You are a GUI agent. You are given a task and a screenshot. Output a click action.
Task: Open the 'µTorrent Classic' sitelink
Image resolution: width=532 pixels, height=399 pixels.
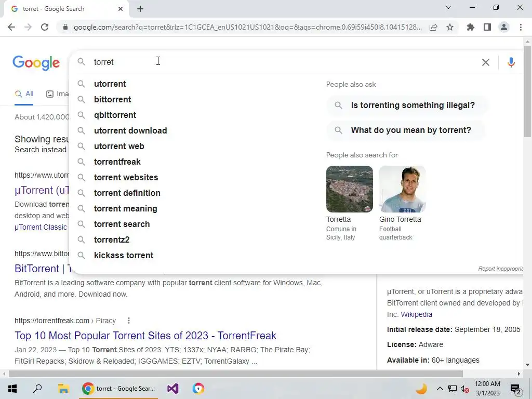(41, 228)
